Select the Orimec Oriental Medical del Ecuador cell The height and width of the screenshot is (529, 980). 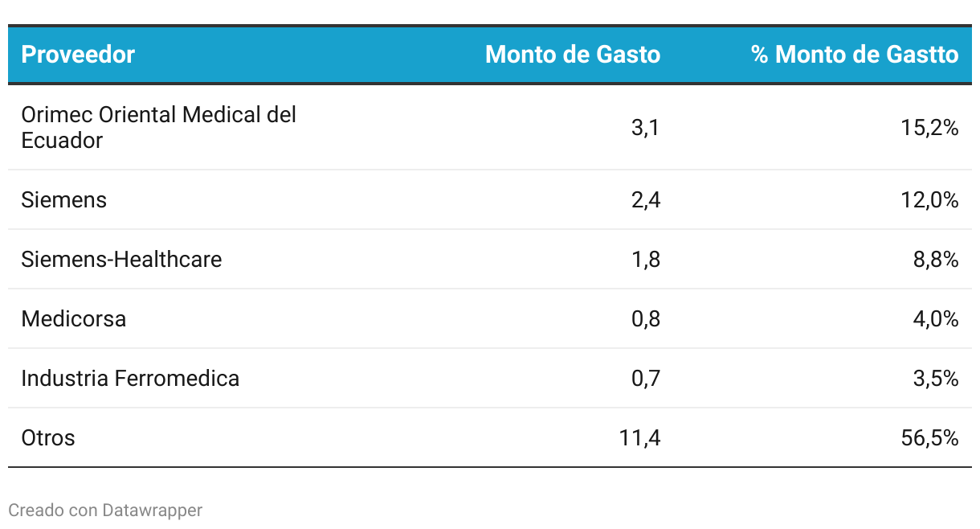click(159, 127)
